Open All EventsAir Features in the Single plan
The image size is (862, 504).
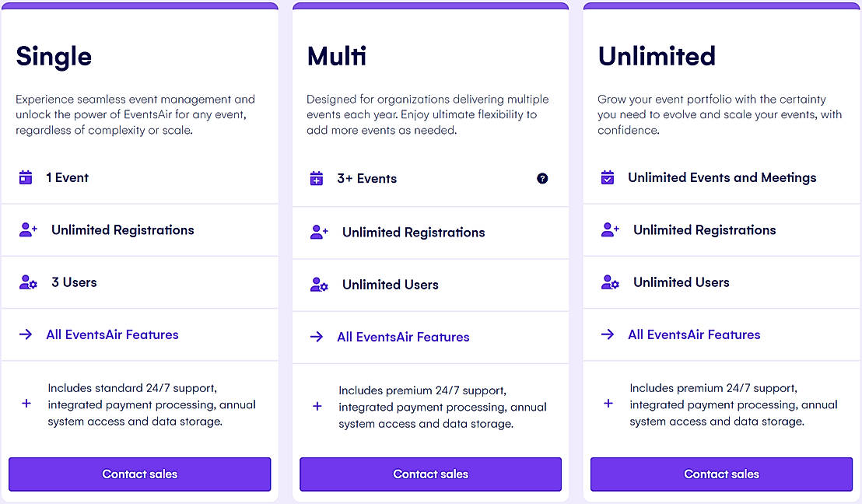(x=112, y=334)
